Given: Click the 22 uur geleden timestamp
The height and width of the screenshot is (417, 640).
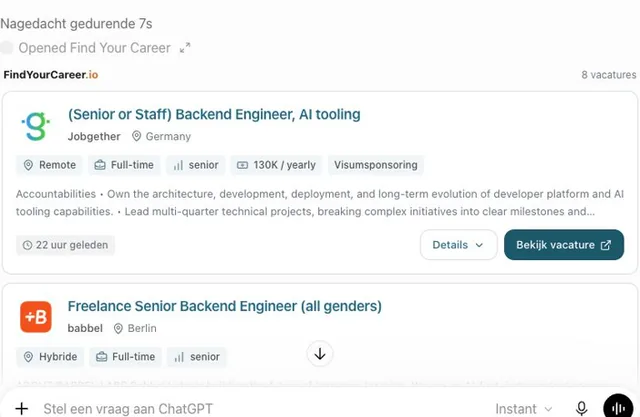Looking at the screenshot, I should click(x=65, y=245).
